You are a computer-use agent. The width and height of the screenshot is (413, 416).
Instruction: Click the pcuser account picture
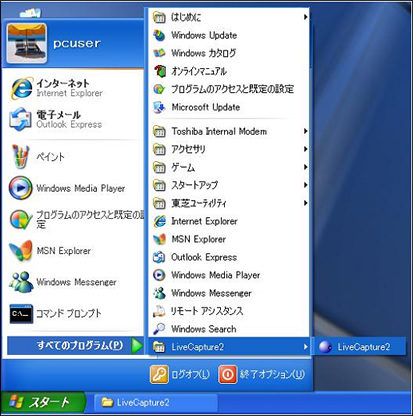[x=27, y=43]
